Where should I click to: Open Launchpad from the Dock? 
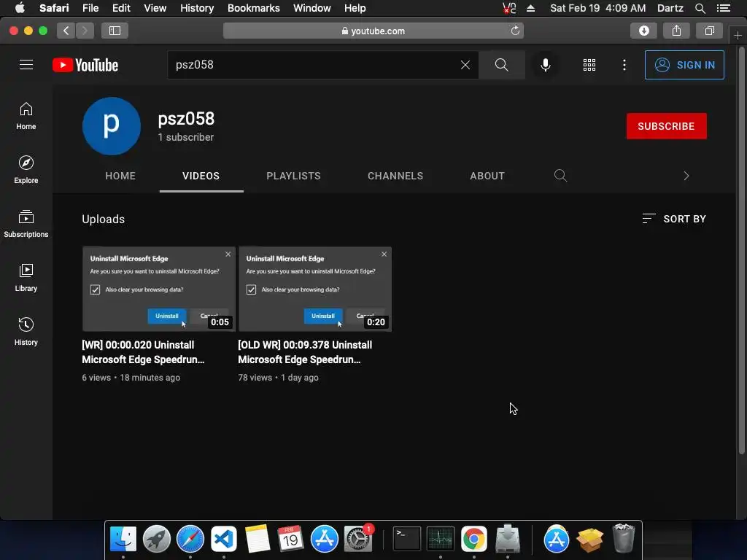pos(156,539)
